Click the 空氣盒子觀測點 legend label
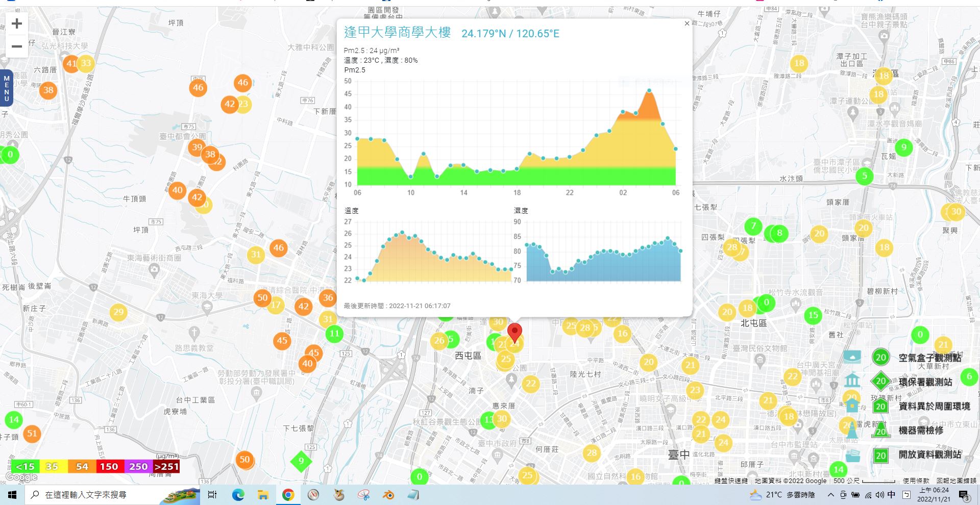Screen dimensions: 980x505 click(x=930, y=358)
